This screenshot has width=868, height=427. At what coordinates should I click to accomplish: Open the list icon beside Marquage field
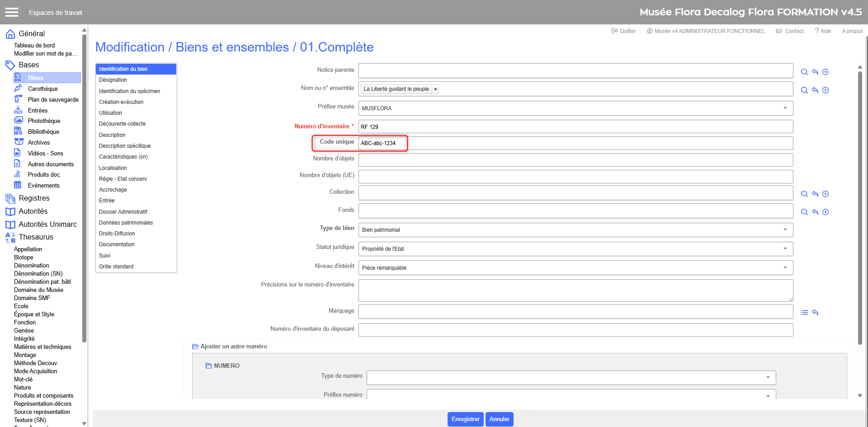pos(804,312)
